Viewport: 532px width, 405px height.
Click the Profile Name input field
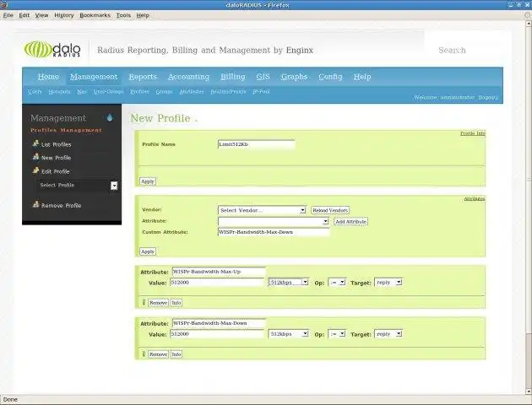(257, 144)
